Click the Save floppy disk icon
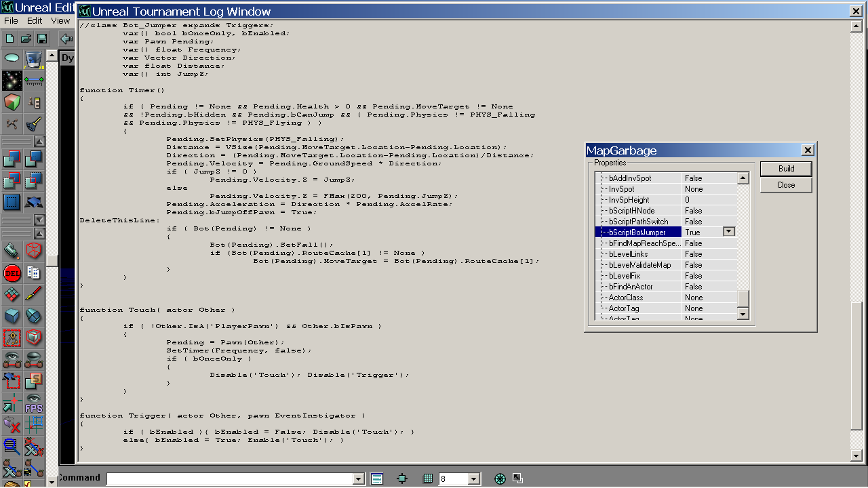868x488 pixels. 41,39
